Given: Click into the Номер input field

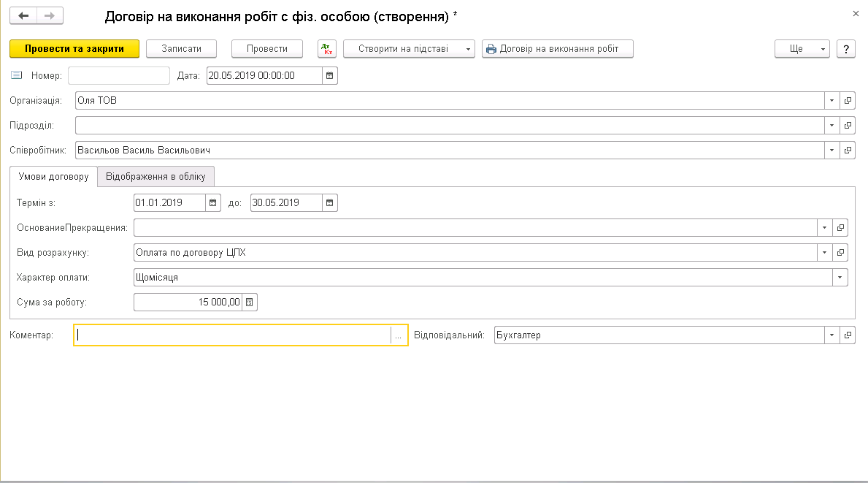Looking at the screenshot, I should 118,76.
